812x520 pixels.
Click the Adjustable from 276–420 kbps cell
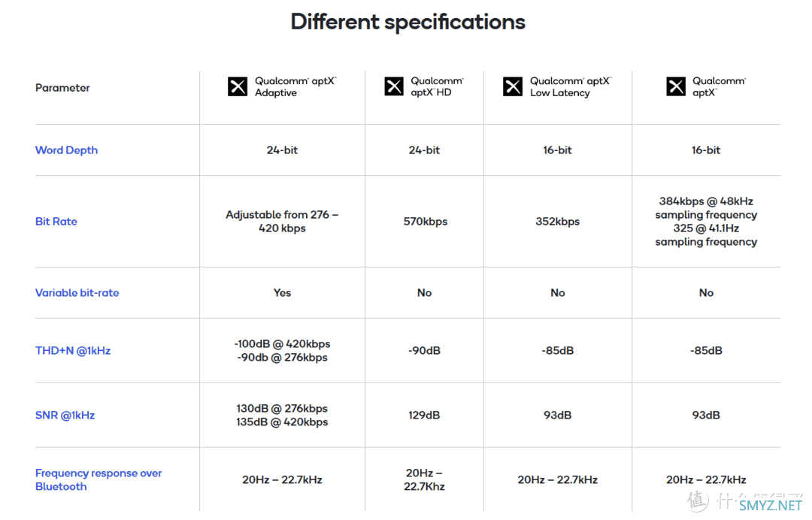click(x=282, y=222)
